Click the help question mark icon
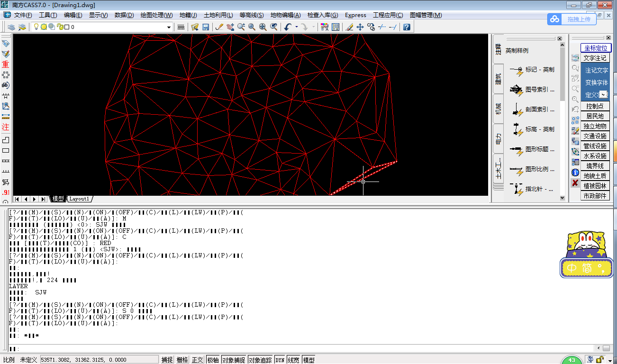 click(406, 27)
